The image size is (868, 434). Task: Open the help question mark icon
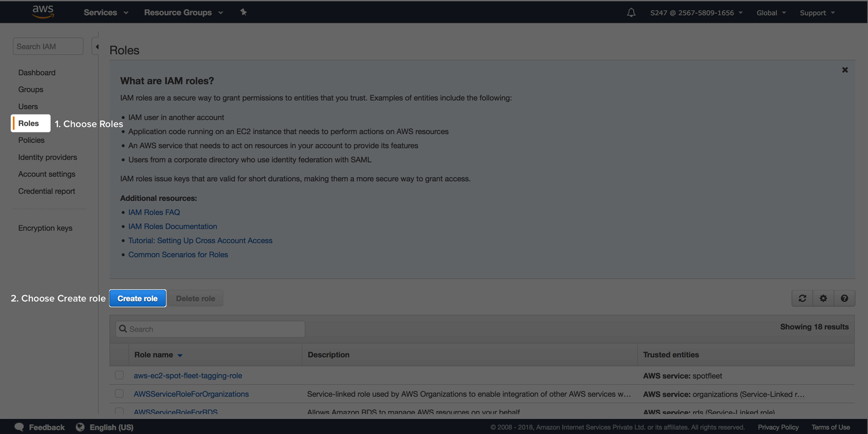pos(844,298)
